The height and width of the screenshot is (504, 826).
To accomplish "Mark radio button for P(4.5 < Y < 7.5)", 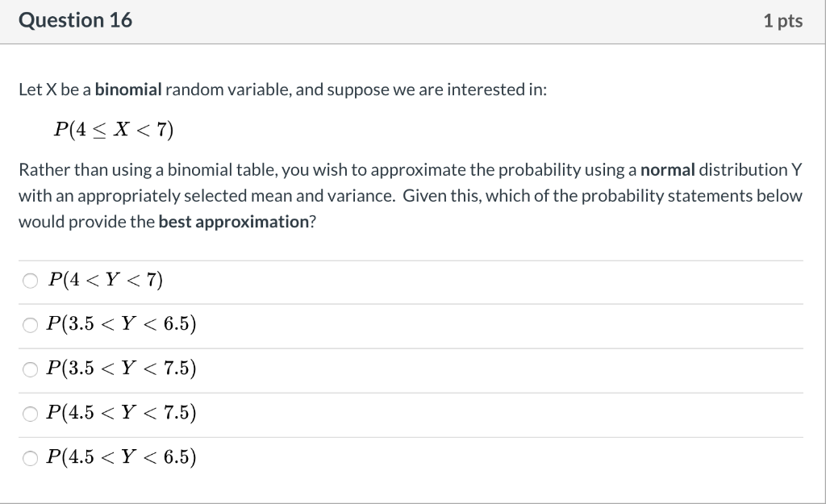I will pos(30,414).
